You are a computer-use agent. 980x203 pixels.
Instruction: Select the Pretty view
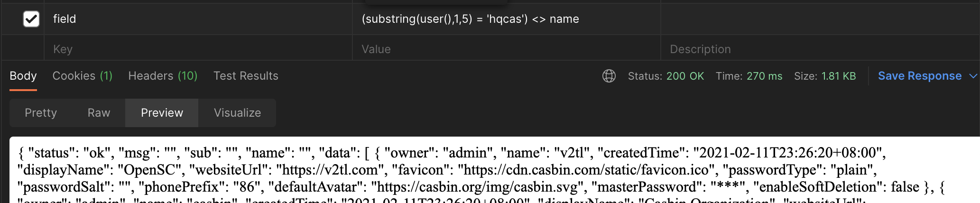click(x=41, y=113)
